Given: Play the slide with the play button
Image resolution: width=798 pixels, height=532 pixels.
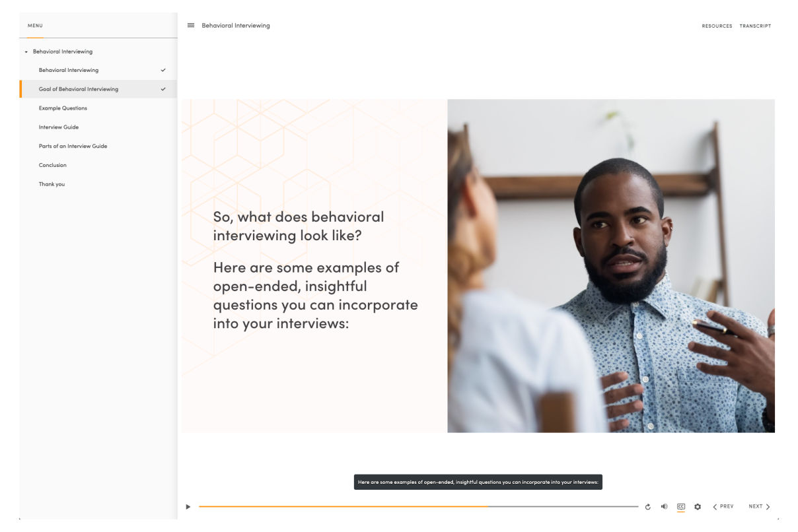Looking at the screenshot, I should tap(188, 507).
